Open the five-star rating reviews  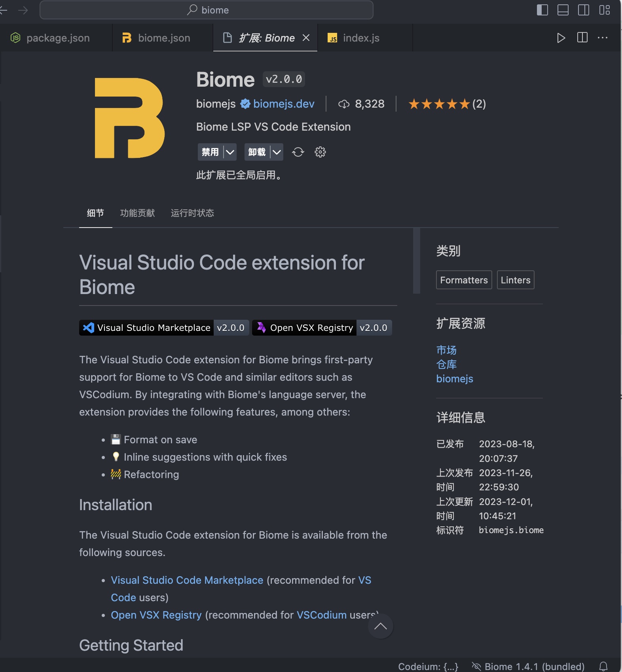click(447, 104)
